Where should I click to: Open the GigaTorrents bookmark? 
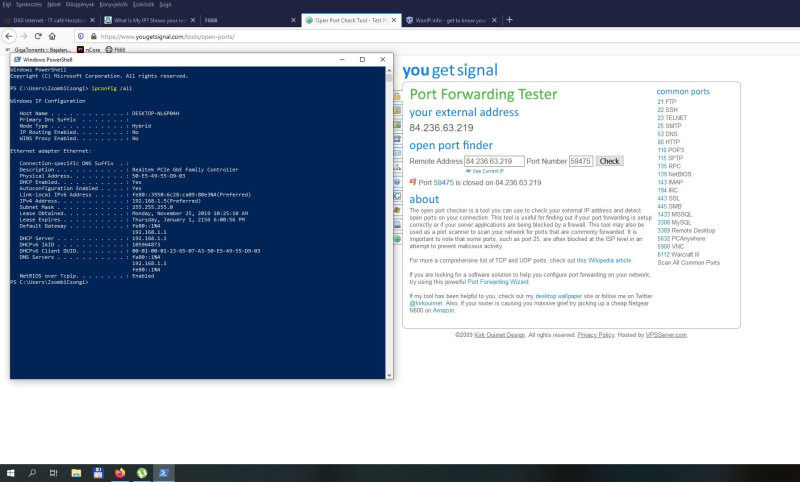(x=39, y=49)
